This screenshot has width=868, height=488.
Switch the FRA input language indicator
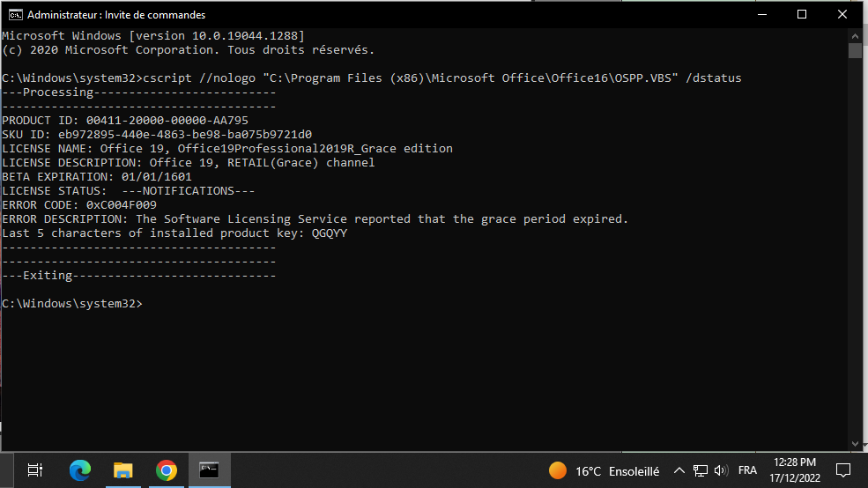pyautogui.click(x=747, y=470)
